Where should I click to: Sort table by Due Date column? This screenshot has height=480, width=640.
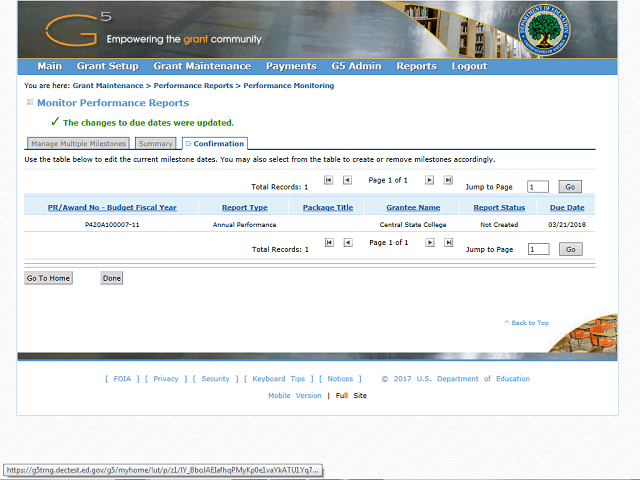[x=567, y=207]
